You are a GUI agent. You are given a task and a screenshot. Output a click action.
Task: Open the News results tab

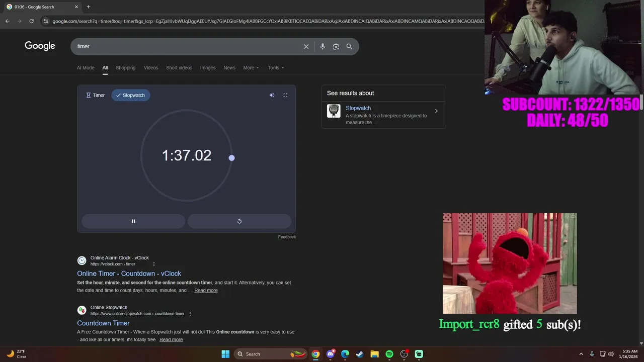pos(229,68)
